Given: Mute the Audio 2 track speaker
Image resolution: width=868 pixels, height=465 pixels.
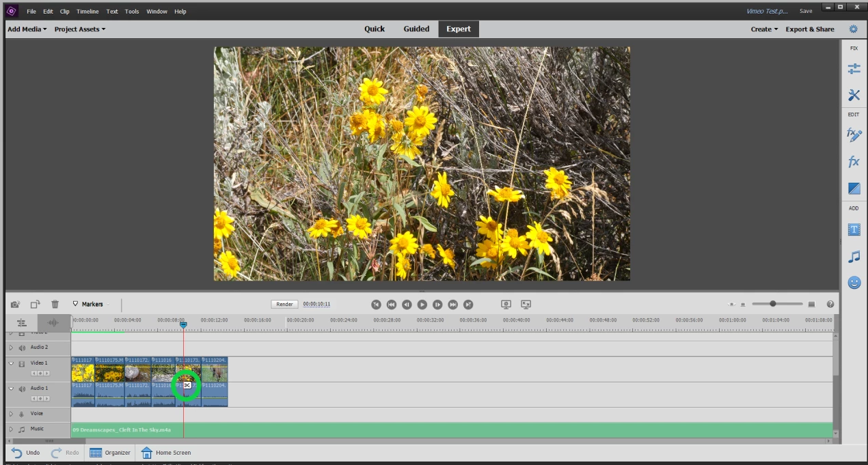Looking at the screenshot, I should coord(22,348).
